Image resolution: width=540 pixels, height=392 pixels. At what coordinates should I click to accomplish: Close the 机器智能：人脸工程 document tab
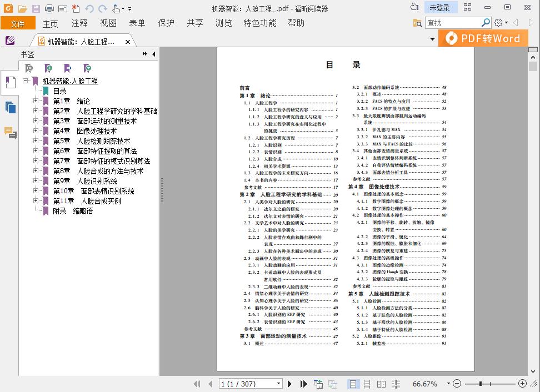pyautogui.click(x=128, y=42)
